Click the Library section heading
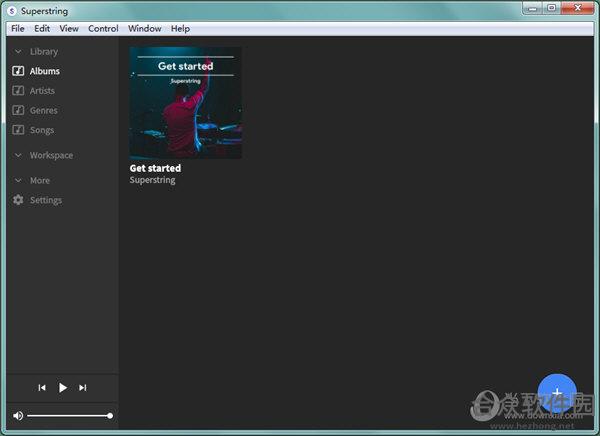Viewport: 600px width, 436px height. 44,52
